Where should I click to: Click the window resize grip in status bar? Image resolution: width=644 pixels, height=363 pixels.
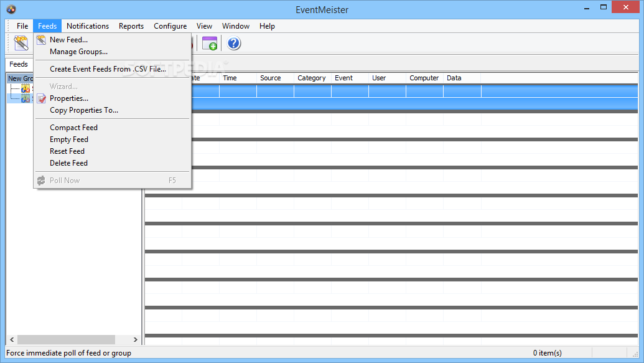coord(635,354)
